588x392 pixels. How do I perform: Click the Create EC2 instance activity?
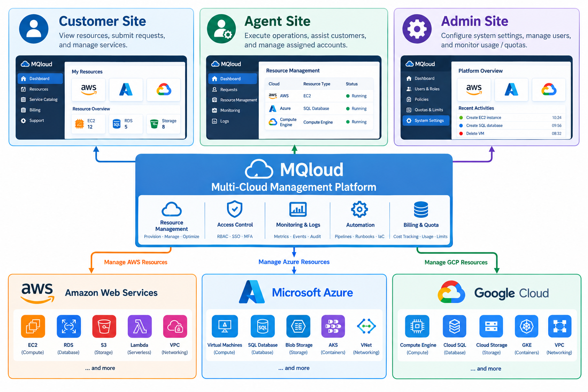[x=511, y=118]
